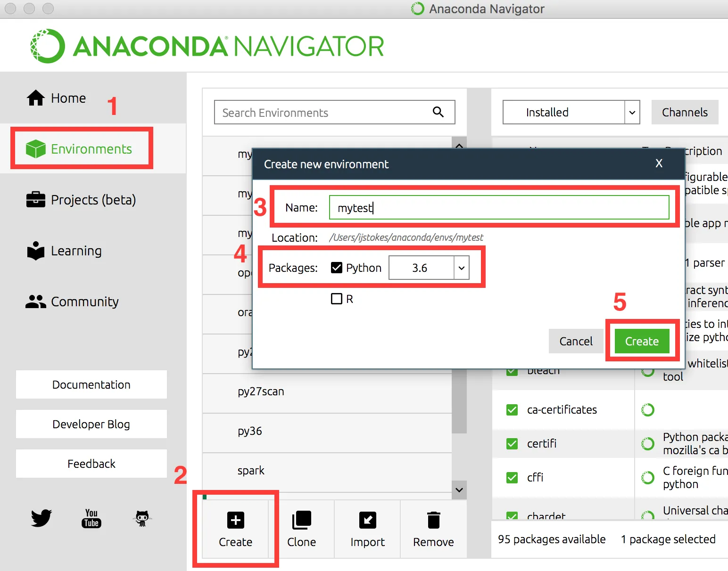Switch to the Learning tab
728x571 pixels.
tap(65, 251)
